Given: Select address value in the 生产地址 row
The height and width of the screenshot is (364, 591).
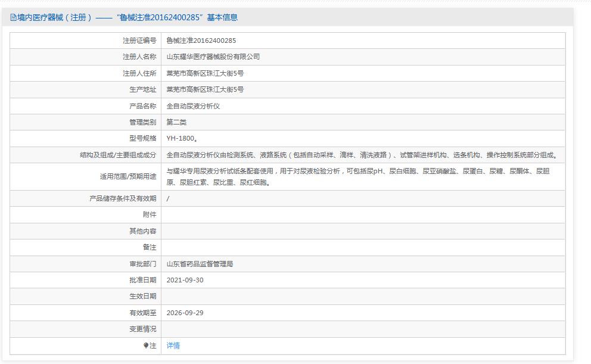Looking at the screenshot, I should pos(205,89).
